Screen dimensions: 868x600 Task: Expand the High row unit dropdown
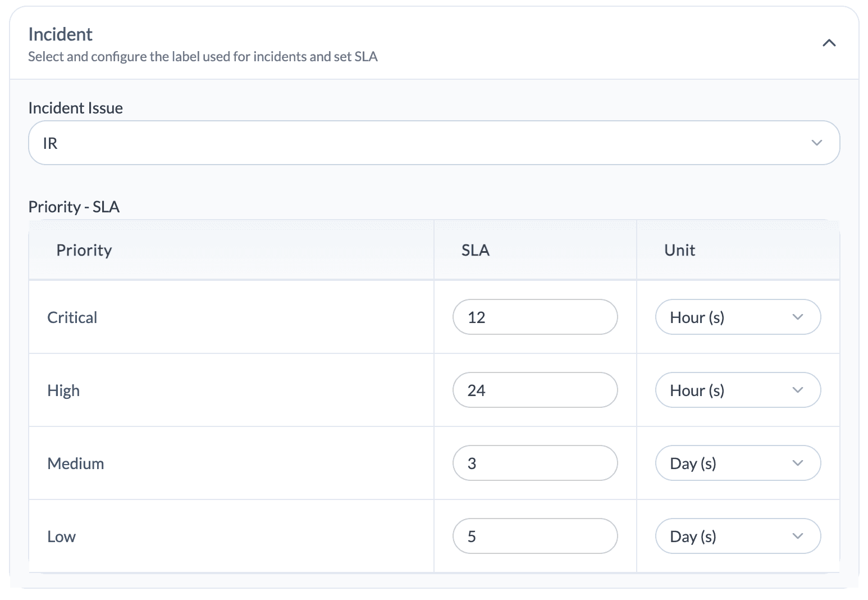pyautogui.click(x=737, y=390)
